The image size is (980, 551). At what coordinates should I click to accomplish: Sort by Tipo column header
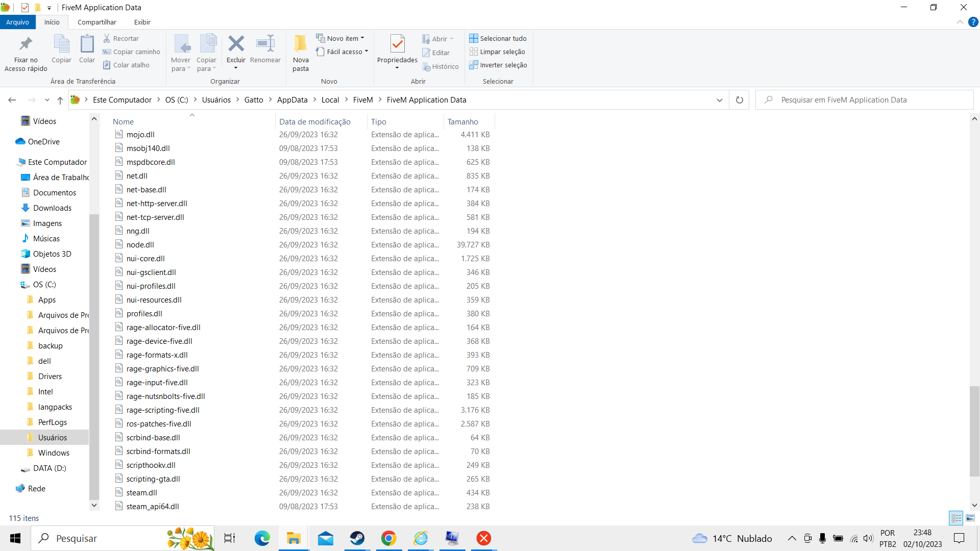click(405, 121)
